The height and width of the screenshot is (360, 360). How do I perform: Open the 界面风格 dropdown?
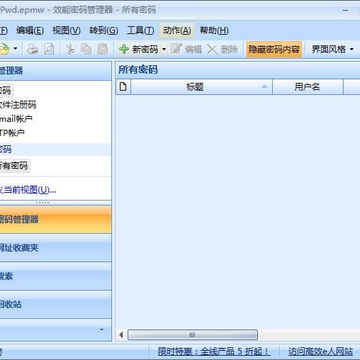pos(332,50)
